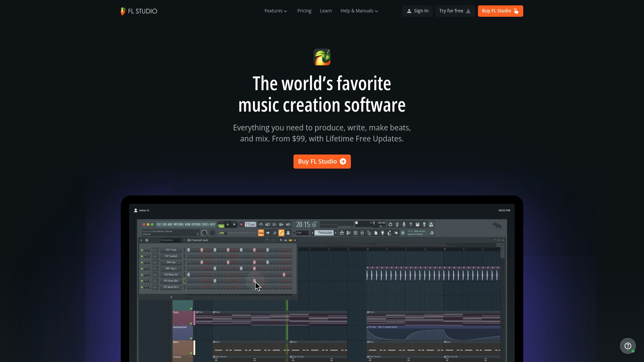Open the mixer from the FL Studio toolbar
Viewport: 644px width, 362px height.
click(x=362, y=233)
